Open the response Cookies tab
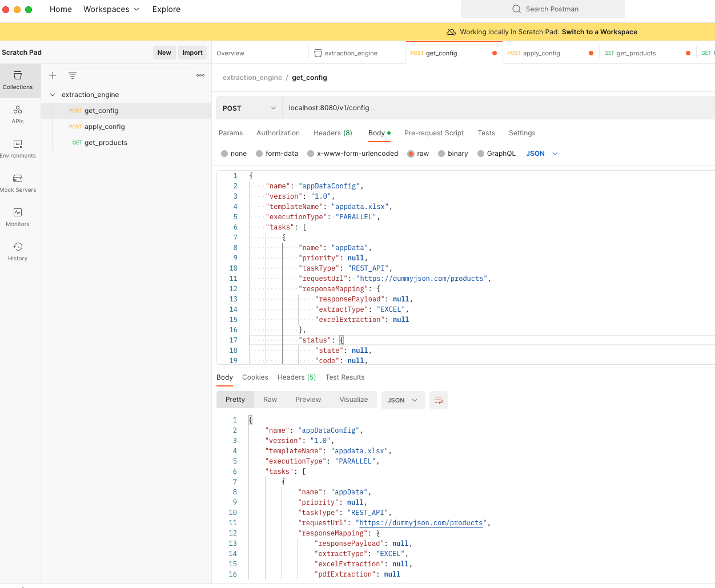This screenshot has width=715, height=588. click(255, 377)
